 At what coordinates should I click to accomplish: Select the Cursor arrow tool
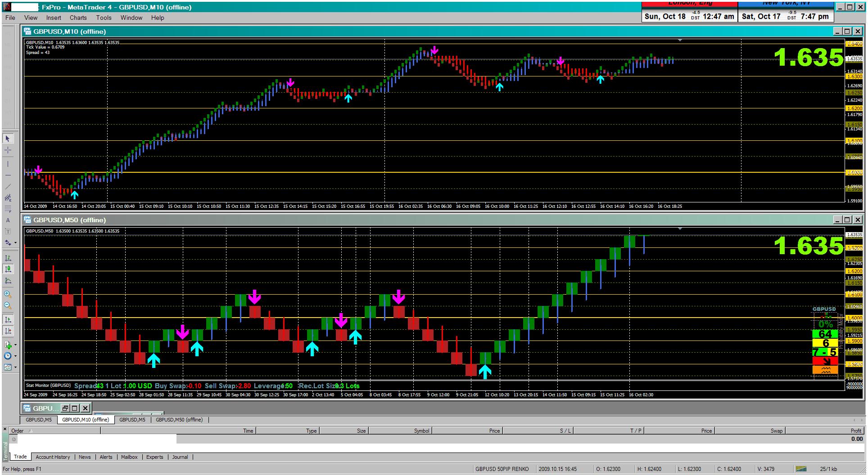pos(8,139)
